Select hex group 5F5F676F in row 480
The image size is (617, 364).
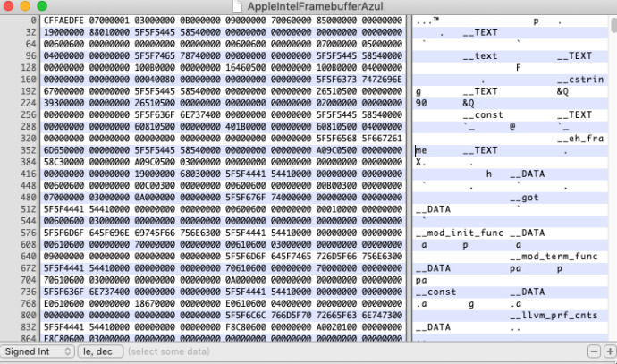[x=246, y=198]
